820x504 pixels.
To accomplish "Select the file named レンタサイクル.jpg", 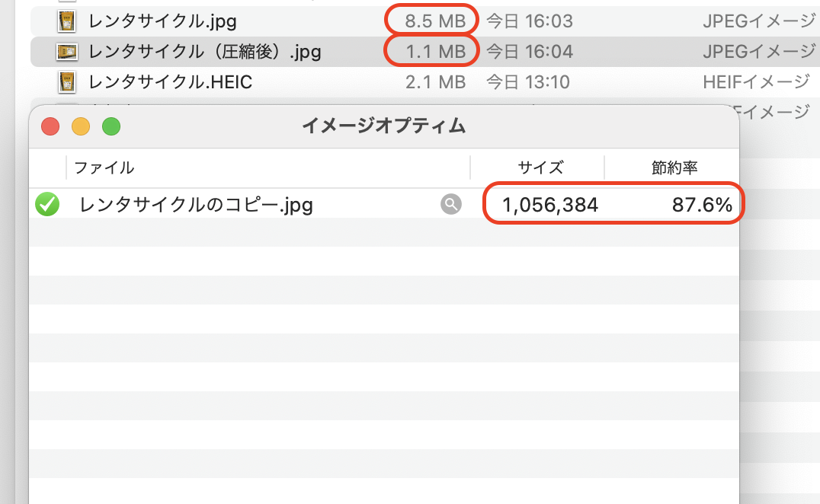I will (x=162, y=21).
